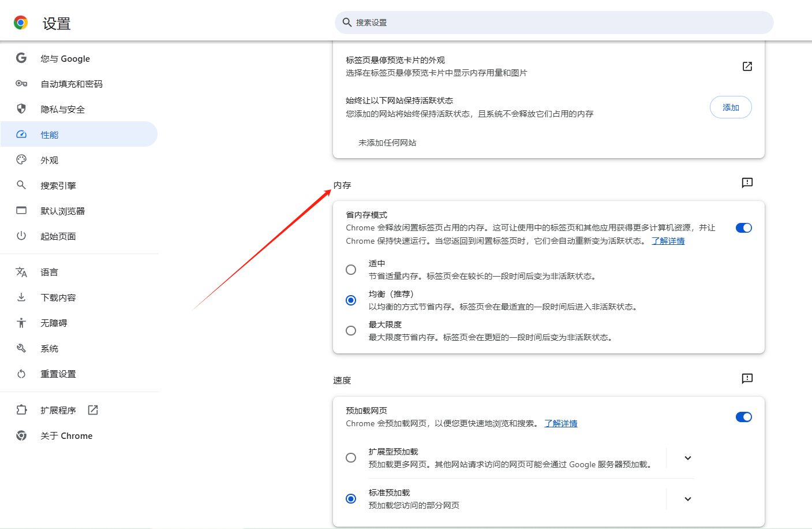Click the 设置 page title

point(57,24)
